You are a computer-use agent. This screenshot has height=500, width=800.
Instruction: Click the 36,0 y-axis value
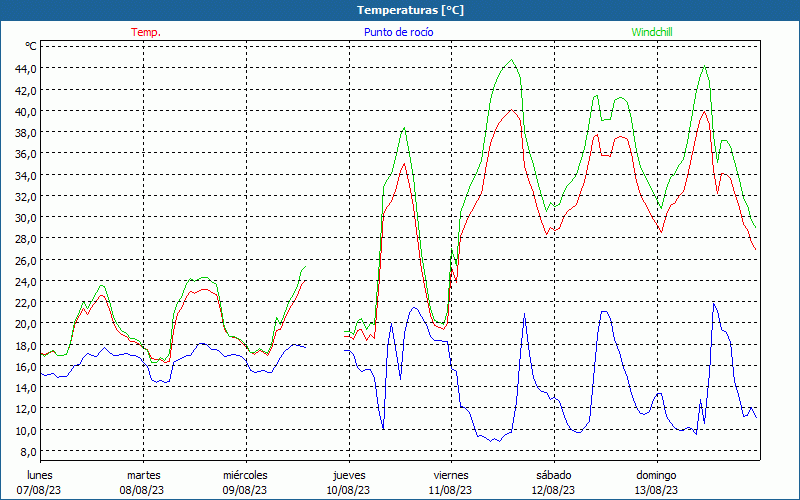[x=26, y=154]
